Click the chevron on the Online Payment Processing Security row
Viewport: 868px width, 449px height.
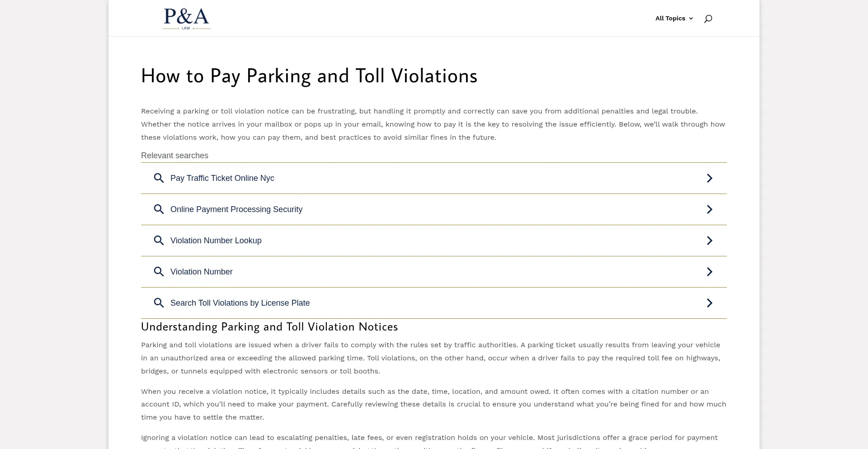(x=709, y=209)
